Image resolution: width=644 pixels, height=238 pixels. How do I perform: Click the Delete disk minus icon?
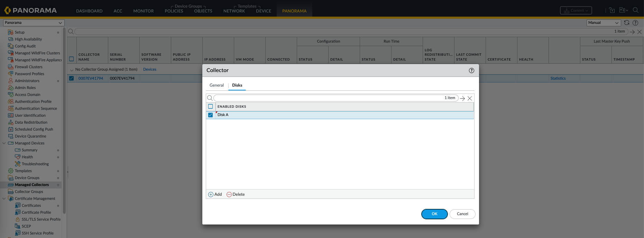click(x=229, y=194)
